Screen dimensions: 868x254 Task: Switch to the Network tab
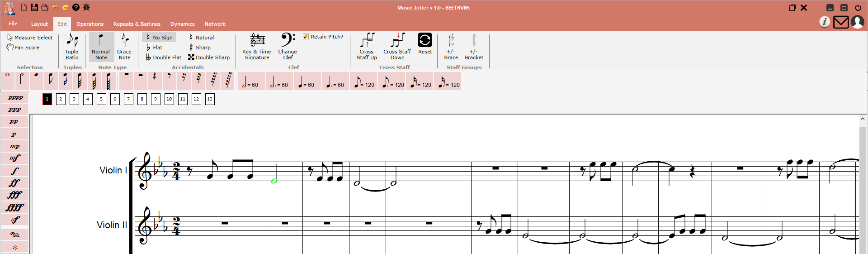[x=215, y=24]
